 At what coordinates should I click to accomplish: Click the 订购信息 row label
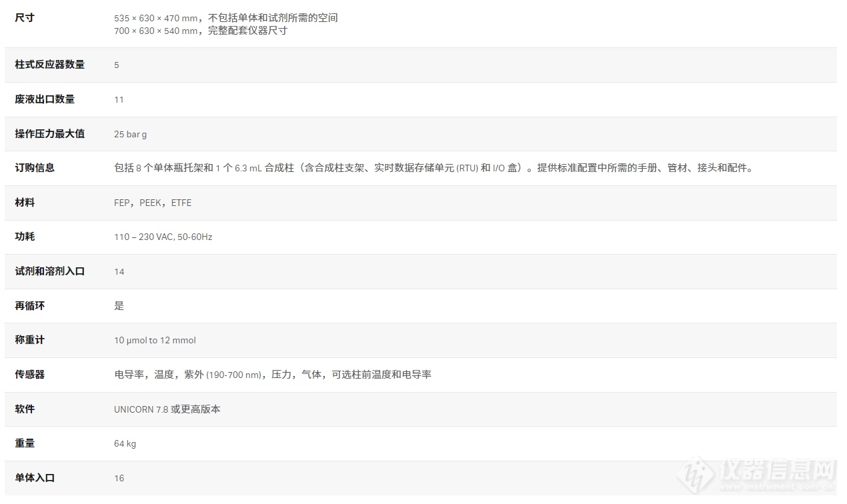point(35,168)
